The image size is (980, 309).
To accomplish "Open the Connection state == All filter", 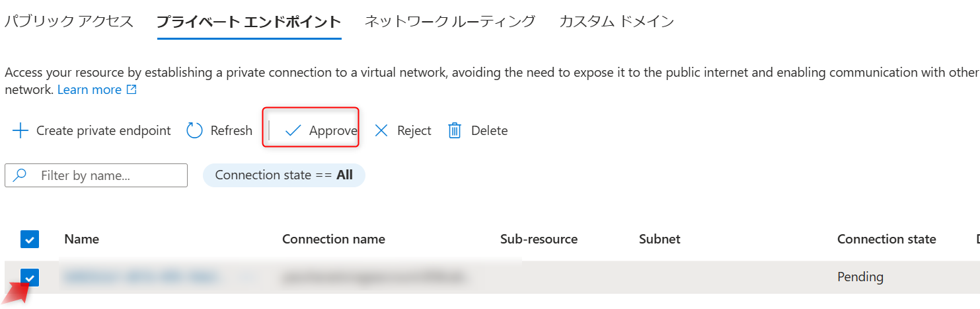I will pyautogui.click(x=283, y=175).
